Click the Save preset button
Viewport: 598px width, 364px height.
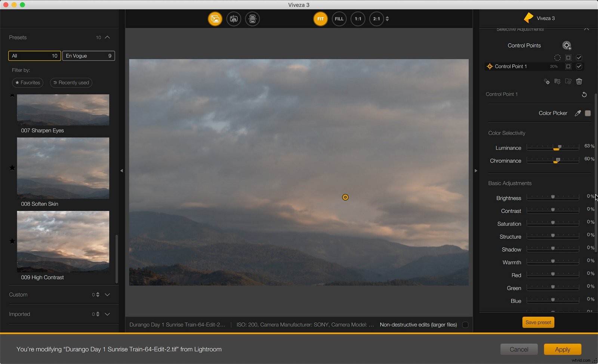click(x=538, y=322)
